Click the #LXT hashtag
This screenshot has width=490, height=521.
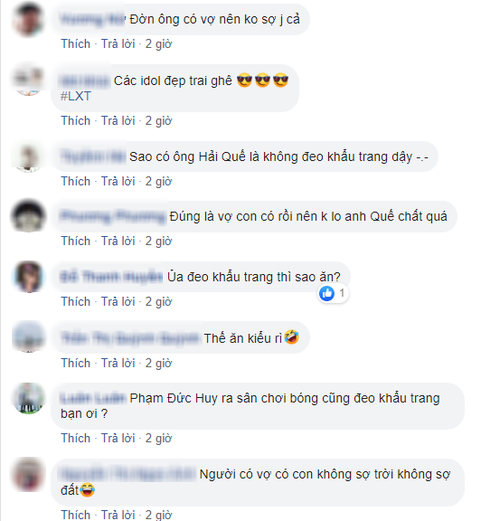pos(76,96)
